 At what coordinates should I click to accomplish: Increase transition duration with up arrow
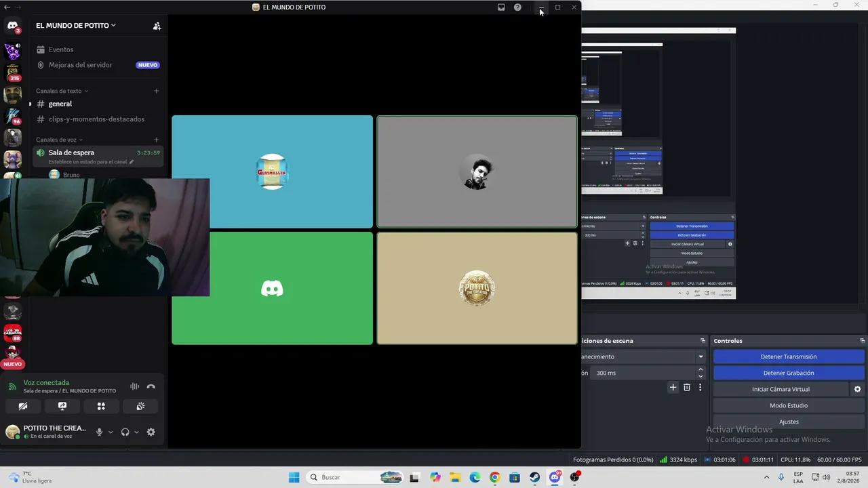(x=701, y=369)
